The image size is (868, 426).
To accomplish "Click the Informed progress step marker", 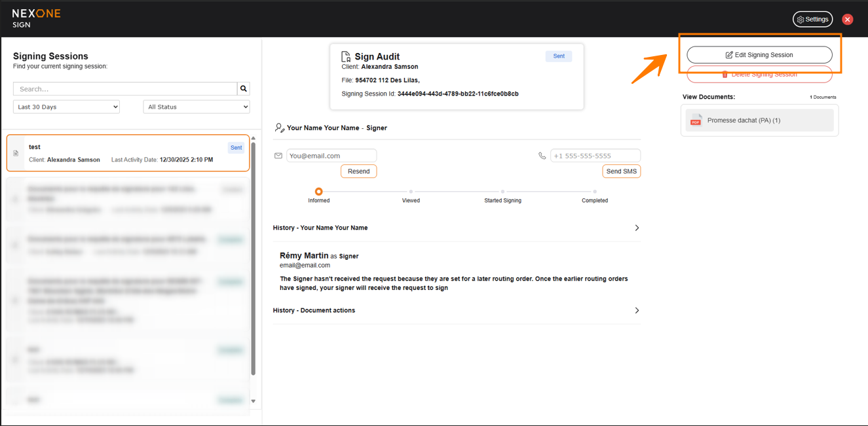I will [318, 192].
